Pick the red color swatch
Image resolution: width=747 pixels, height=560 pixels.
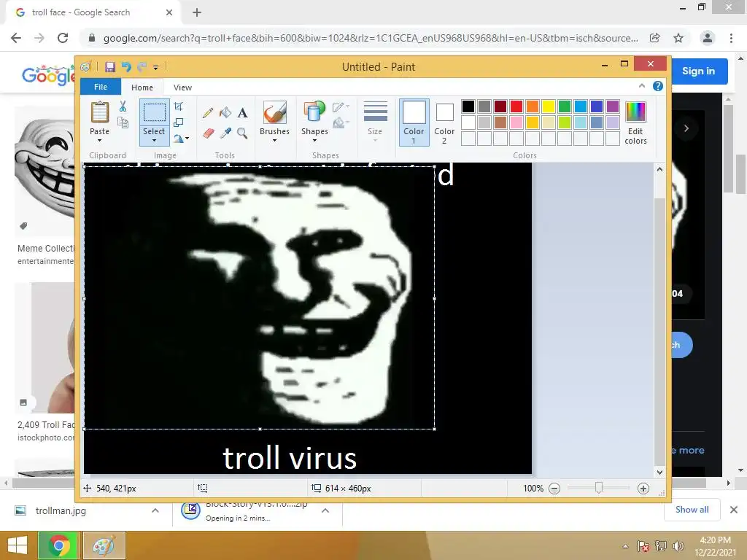click(516, 106)
